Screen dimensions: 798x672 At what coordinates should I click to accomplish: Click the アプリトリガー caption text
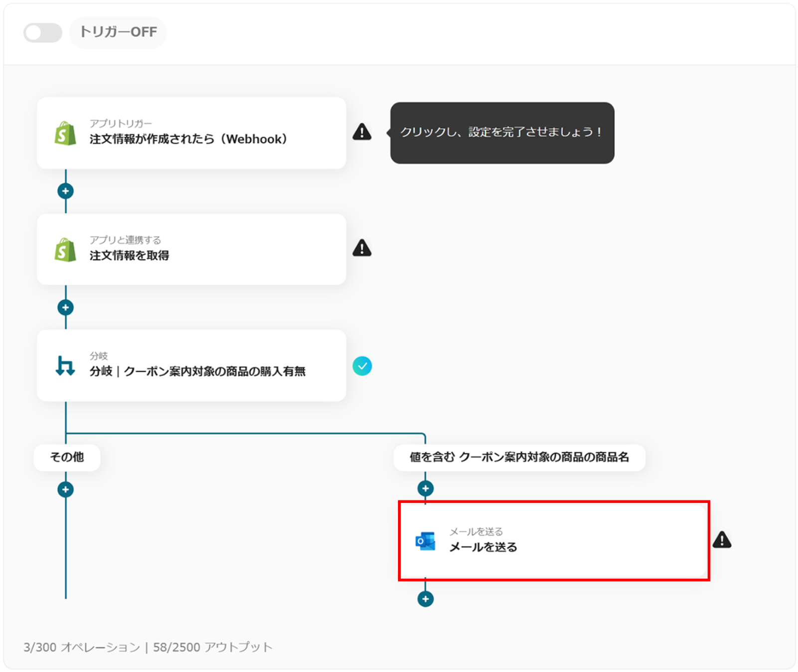pyautogui.click(x=121, y=123)
